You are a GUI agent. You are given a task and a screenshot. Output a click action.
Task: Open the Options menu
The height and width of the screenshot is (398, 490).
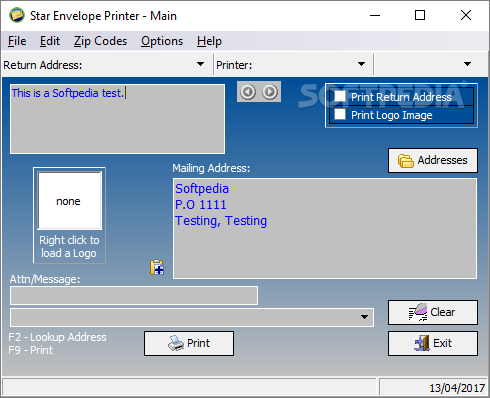pyautogui.click(x=162, y=41)
